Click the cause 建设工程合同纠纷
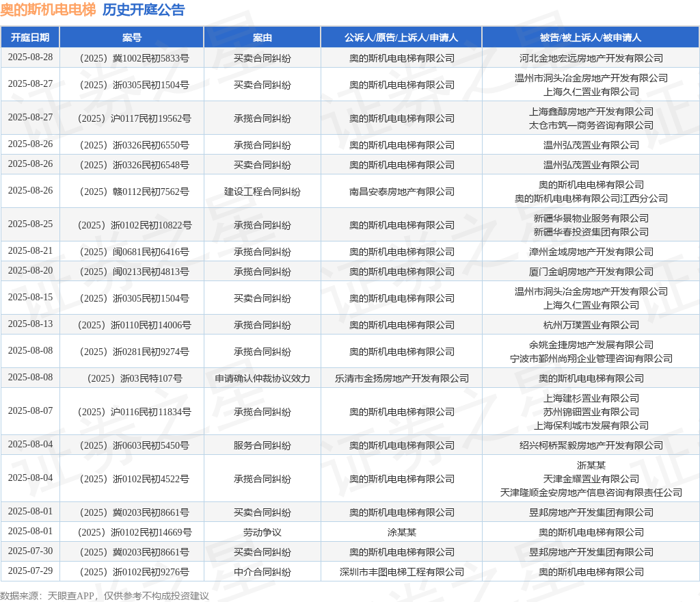This screenshot has width=700, height=602. pyautogui.click(x=262, y=192)
